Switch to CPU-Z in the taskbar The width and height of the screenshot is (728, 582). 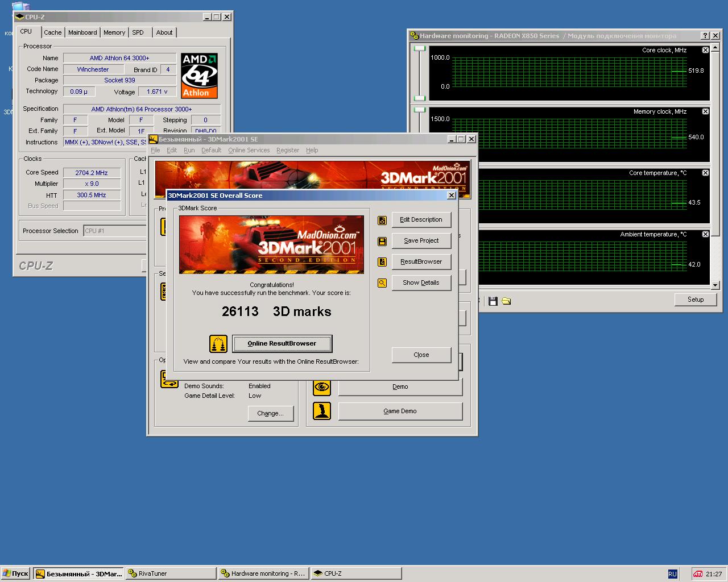pos(356,573)
